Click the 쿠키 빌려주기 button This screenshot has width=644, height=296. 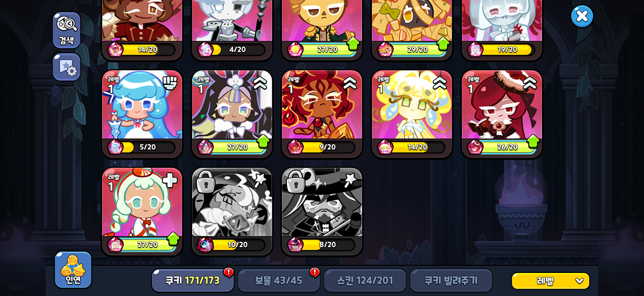[x=451, y=280]
